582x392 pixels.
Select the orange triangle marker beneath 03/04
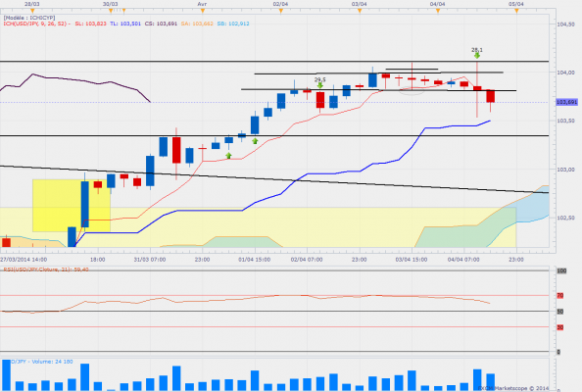[360, 11]
